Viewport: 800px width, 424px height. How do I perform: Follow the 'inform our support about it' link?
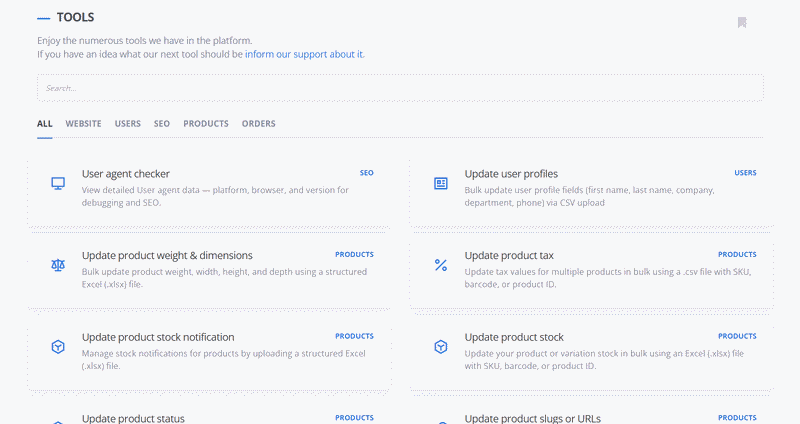[x=304, y=54]
